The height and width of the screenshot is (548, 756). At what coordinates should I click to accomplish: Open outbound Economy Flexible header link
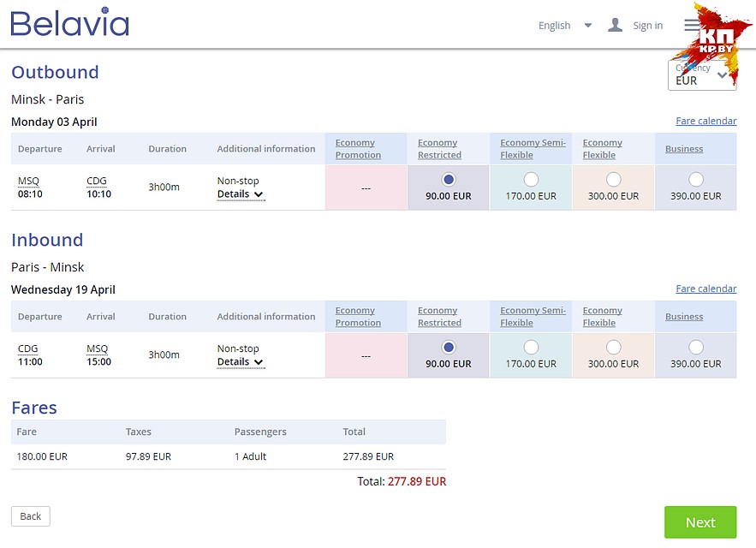tap(602, 149)
